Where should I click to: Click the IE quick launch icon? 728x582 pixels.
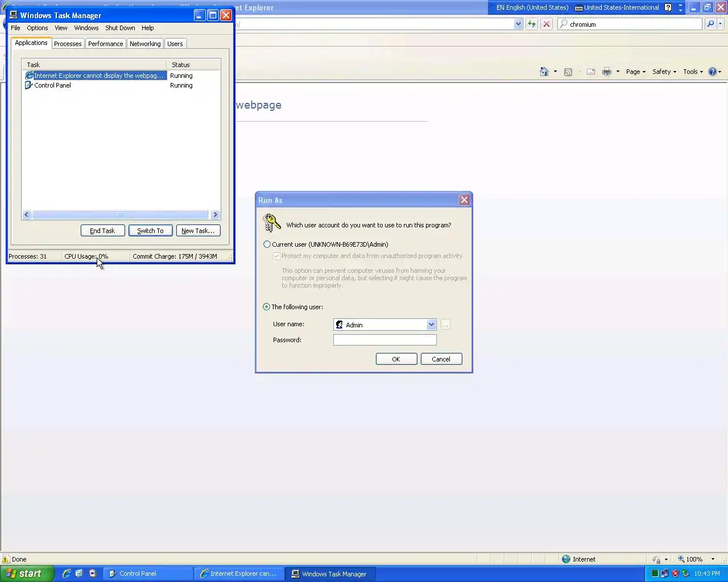[x=67, y=573]
